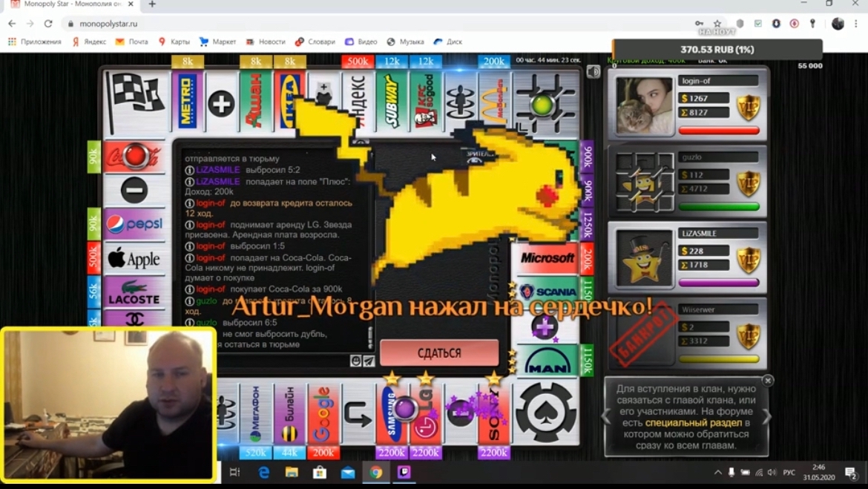Click the jail corner cell with green token

coord(546,102)
